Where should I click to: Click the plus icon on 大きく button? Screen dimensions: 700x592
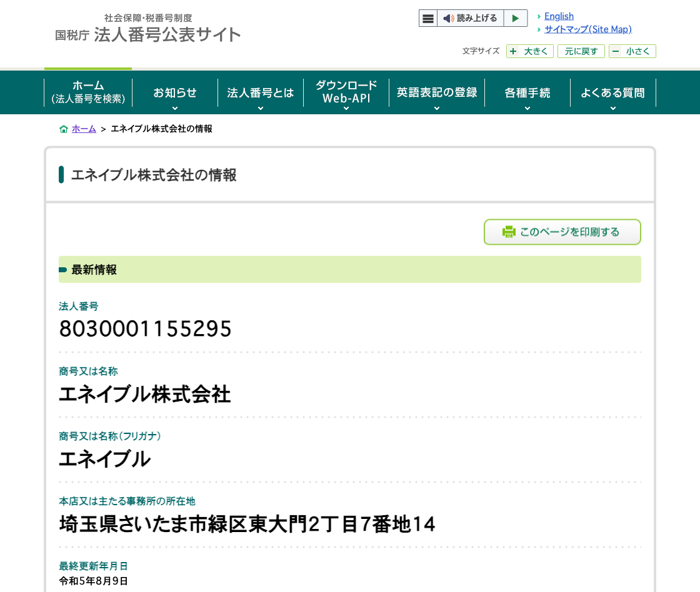pos(513,51)
